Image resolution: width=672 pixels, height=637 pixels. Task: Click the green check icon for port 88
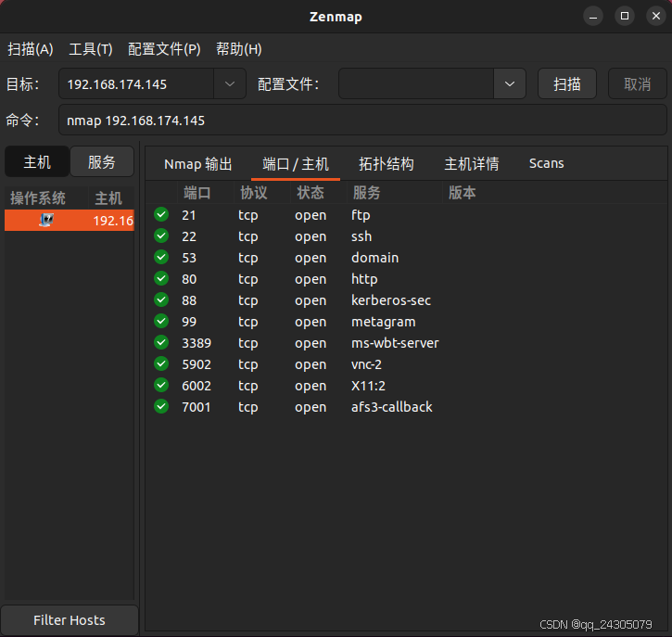click(x=161, y=299)
